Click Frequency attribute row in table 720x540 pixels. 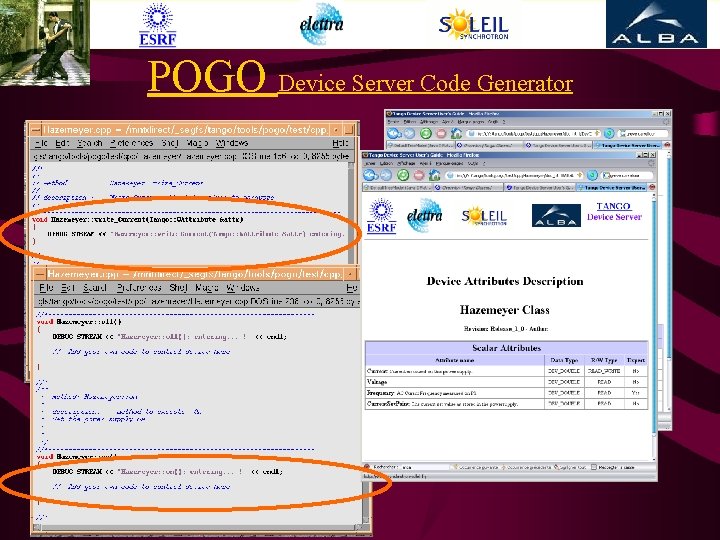[x=506, y=393]
